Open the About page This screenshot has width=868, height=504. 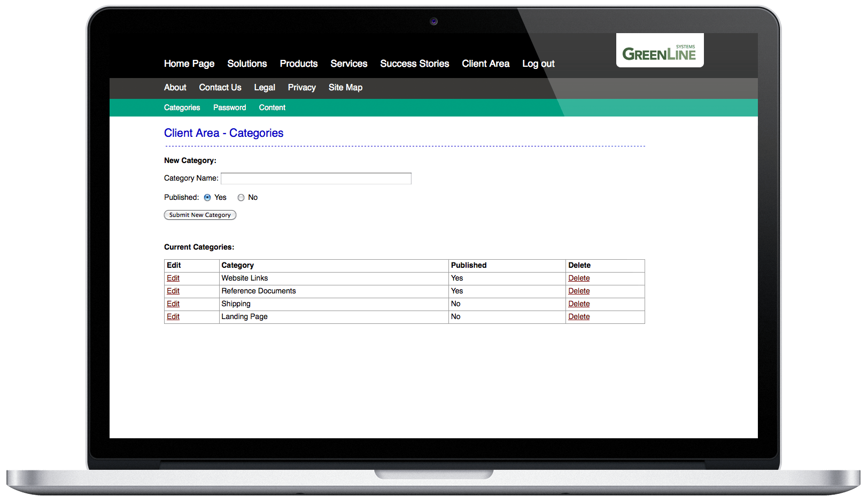[175, 87]
